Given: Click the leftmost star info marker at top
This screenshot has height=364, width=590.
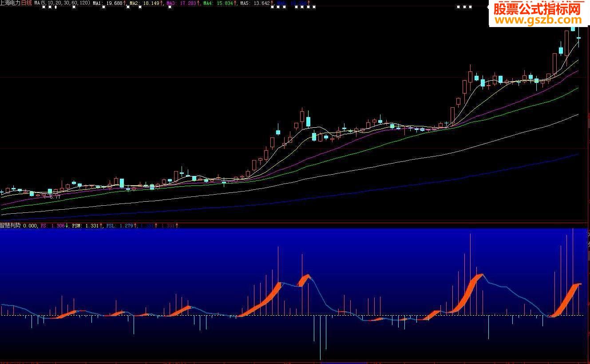Looking at the screenshot, I should click(x=44, y=8).
